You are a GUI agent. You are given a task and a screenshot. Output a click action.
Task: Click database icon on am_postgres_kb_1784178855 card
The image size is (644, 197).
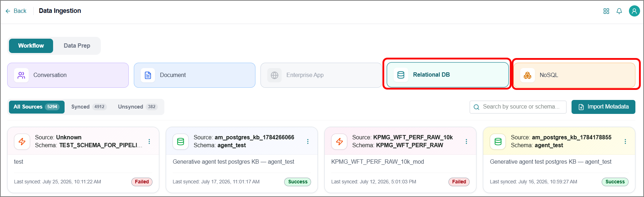pos(498,141)
